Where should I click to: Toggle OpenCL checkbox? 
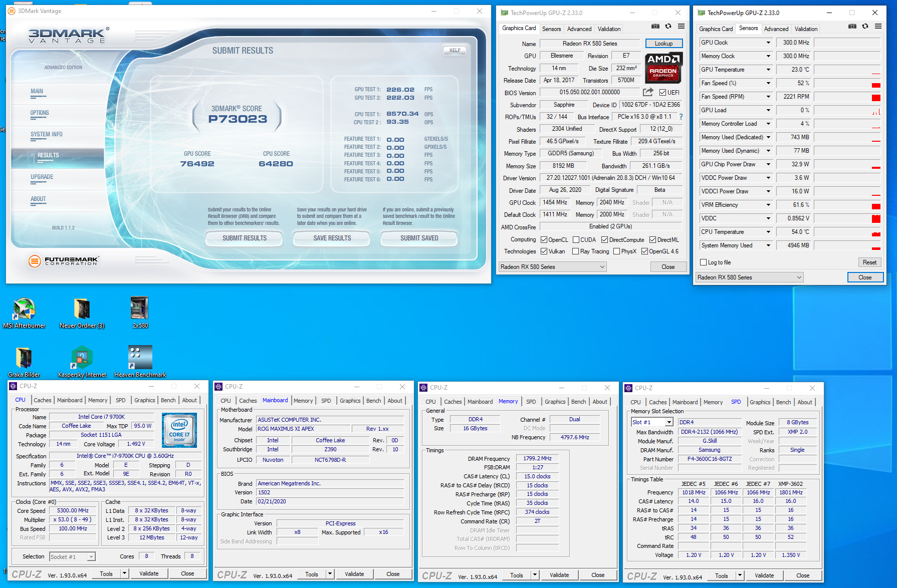[x=544, y=240]
